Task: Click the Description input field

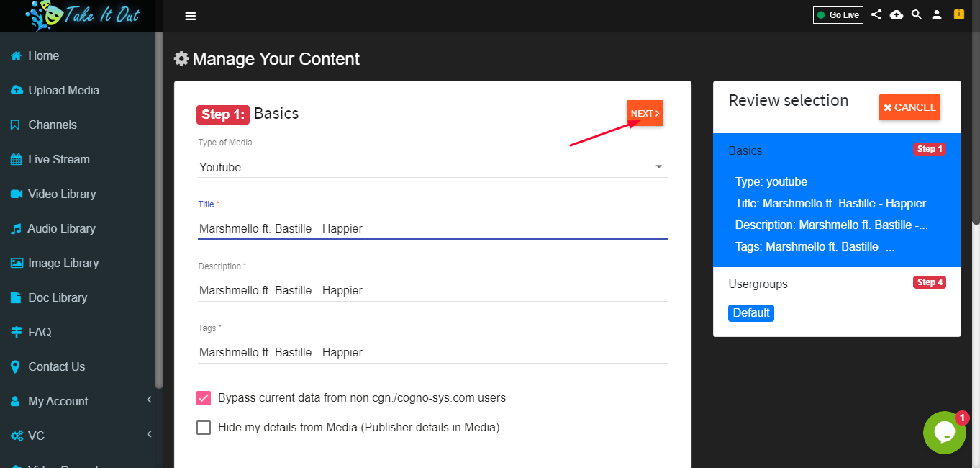Action: point(432,291)
